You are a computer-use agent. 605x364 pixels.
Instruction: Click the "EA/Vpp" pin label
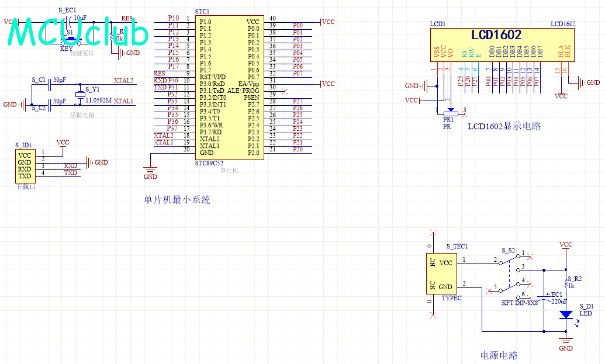pyautogui.click(x=248, y=84)
